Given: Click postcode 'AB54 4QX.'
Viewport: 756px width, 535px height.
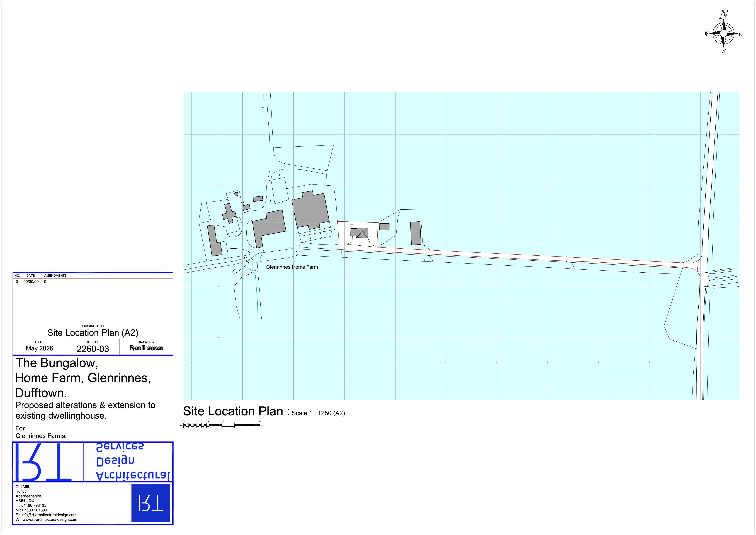Looking at the screenshot, I should (25, 501).
